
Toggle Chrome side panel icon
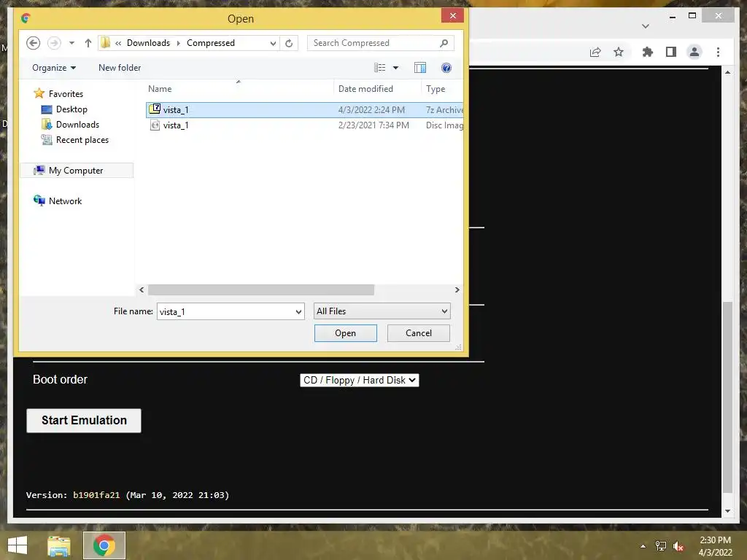click(x=671, y=52)
